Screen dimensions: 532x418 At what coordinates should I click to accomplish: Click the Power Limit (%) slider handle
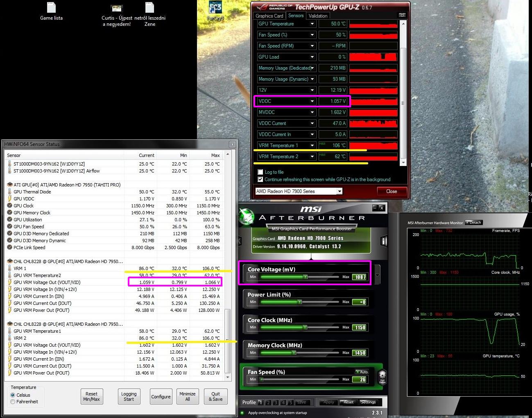(x=300, y=302)
